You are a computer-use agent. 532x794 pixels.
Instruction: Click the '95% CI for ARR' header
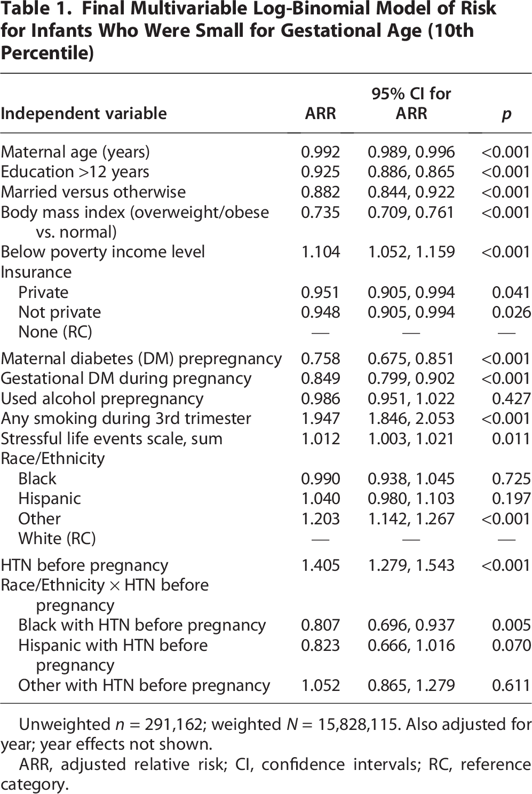pyautogui.click(x=411, y=104)
